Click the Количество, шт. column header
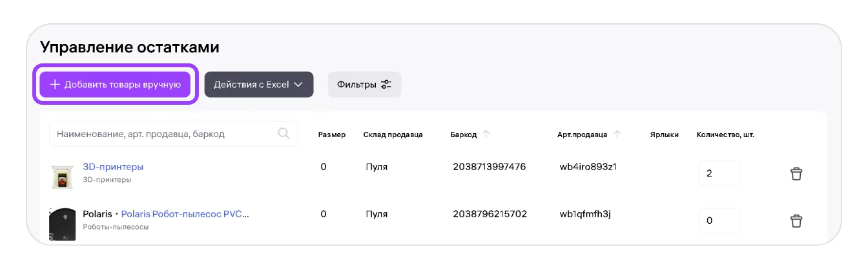The image size is (868, 269). pyautogui.click(x=725, y=135)
